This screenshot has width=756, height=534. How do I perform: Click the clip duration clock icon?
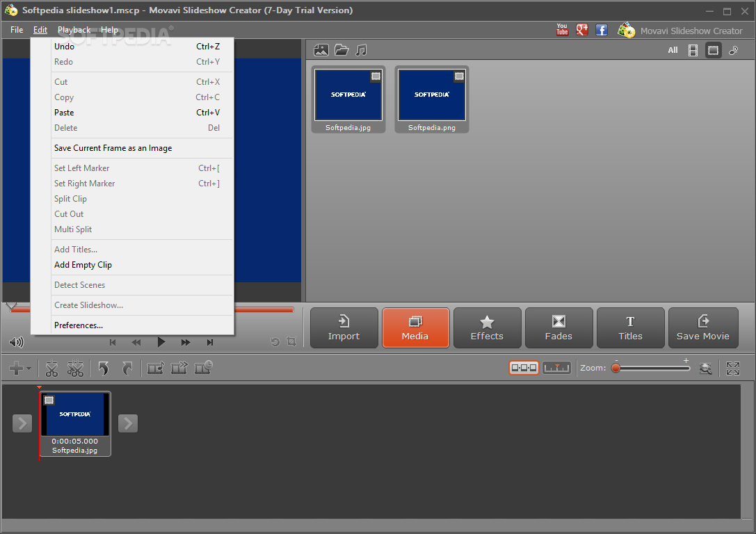pos(204,368)
